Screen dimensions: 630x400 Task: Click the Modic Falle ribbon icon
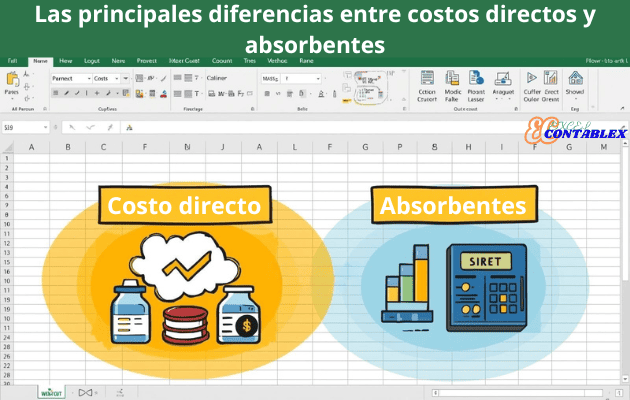(x=453, y=80)
